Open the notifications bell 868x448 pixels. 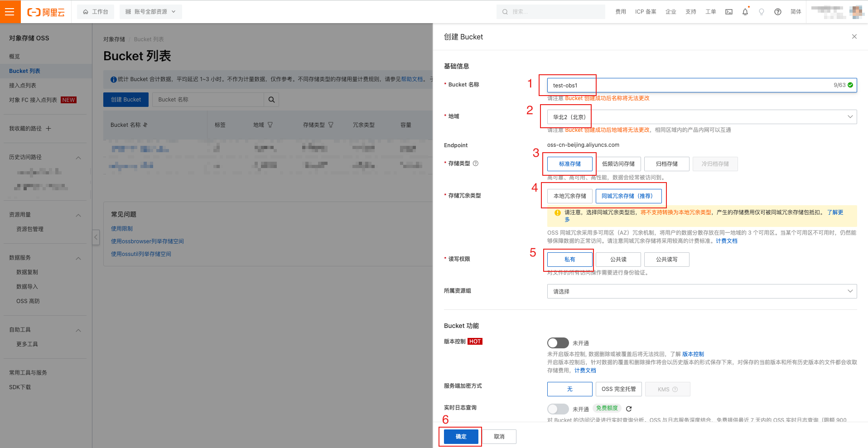[745, 12]
